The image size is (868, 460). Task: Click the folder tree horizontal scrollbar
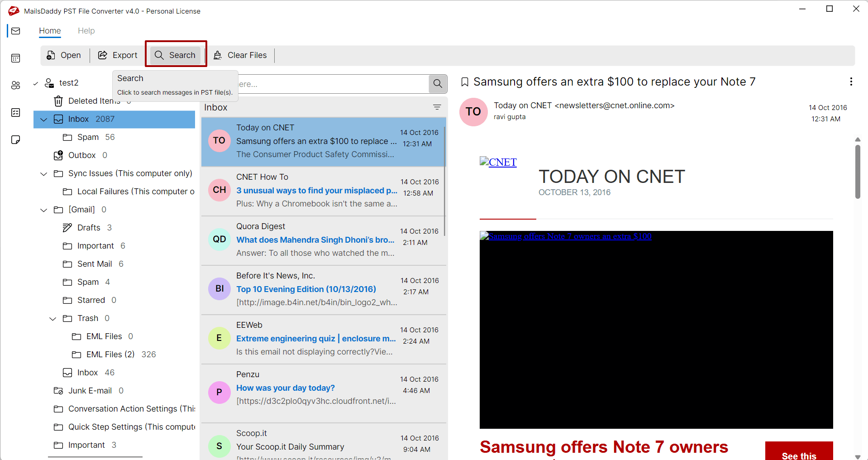(x=95, y=457)
